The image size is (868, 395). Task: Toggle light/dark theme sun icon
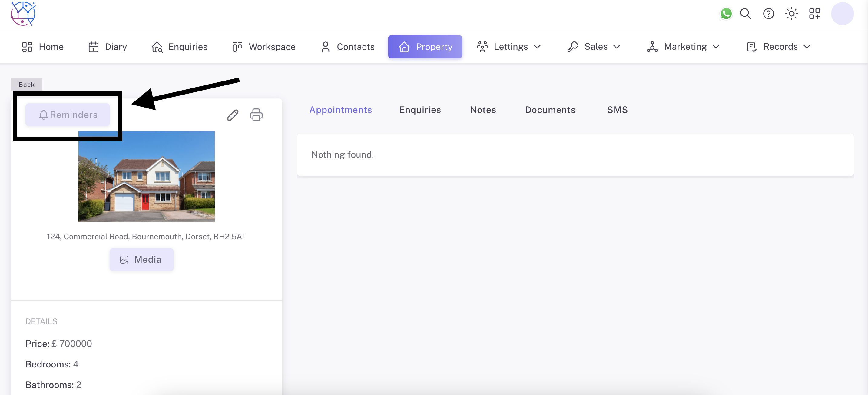(x=791, y=14)
